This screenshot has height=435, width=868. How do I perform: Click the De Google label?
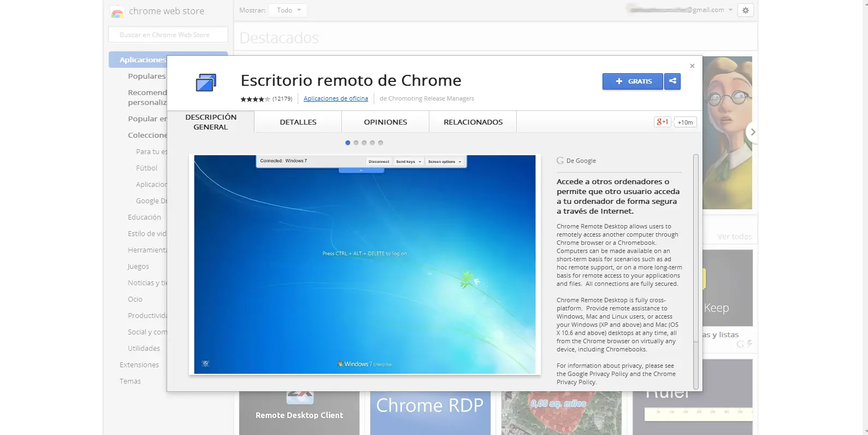click(x=581, y=161)
